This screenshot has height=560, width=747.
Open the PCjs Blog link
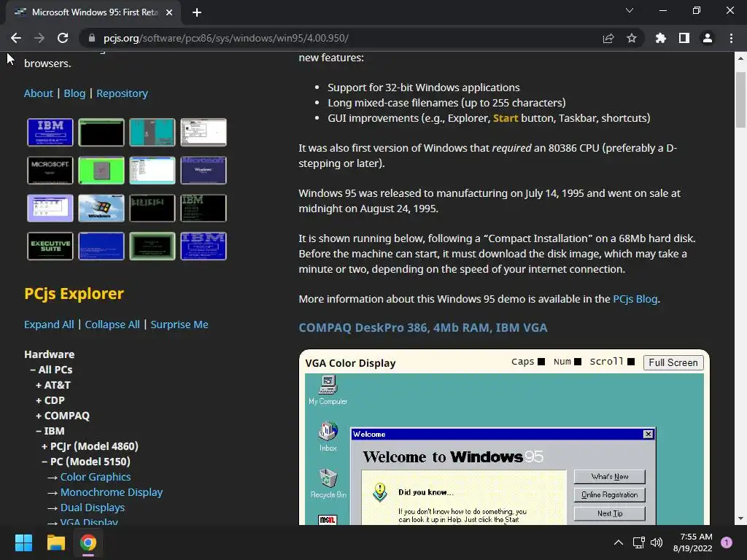click(635, 299)
